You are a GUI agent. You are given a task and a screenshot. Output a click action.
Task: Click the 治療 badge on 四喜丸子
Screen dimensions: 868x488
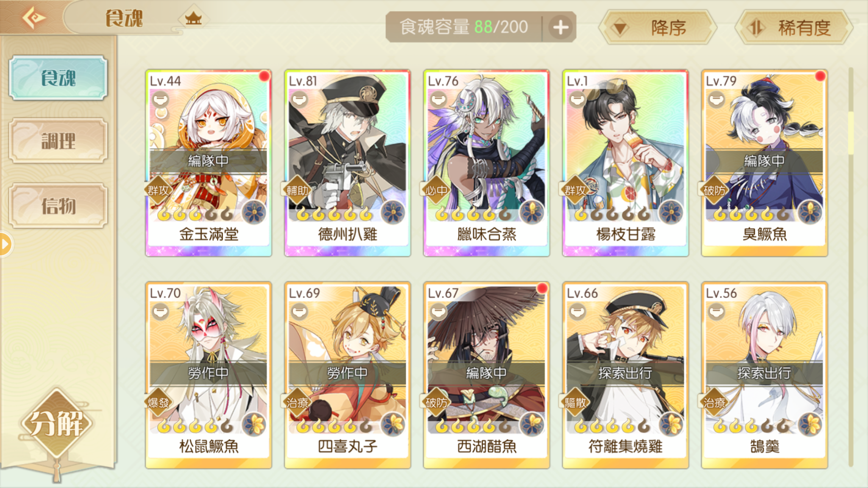tap(297, 402)
